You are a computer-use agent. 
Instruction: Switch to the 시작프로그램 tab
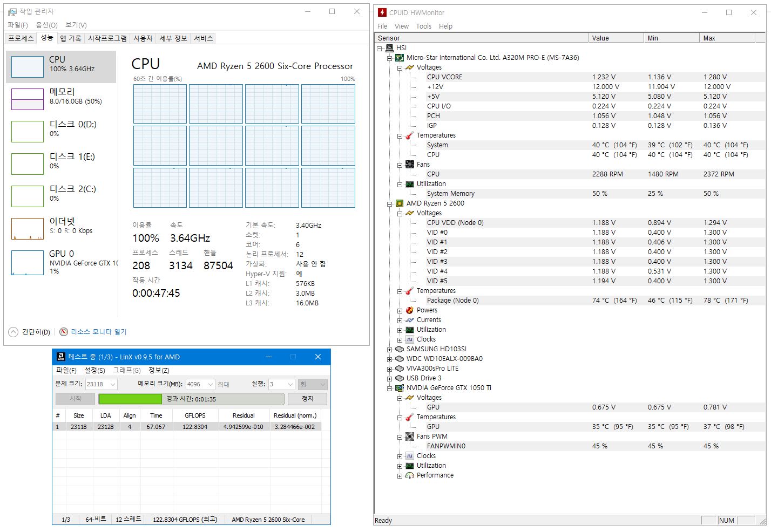(x=107, y=38)
